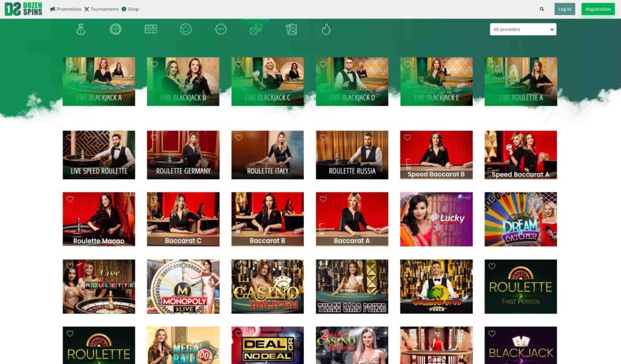Launch the Live Blackjack C game

267,82
